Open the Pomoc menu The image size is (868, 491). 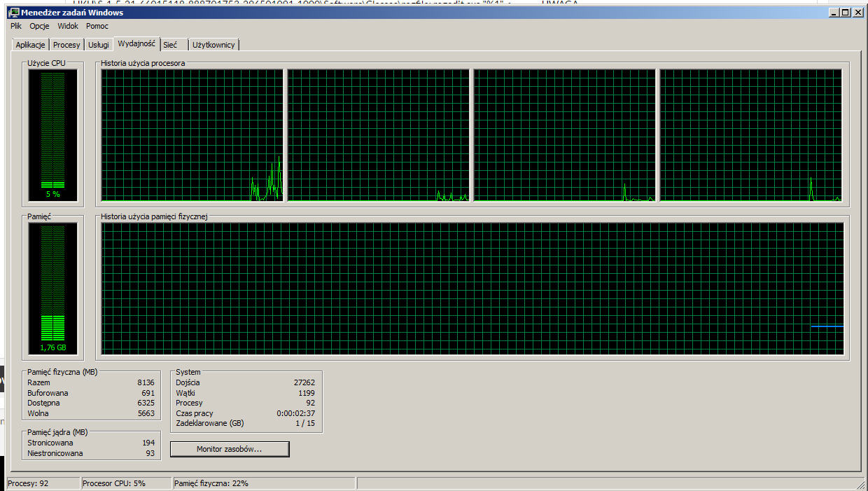pos(97,26)
